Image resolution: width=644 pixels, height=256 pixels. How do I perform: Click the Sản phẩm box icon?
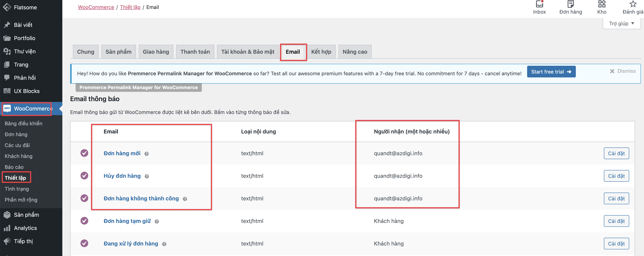[x=7, y=215]
